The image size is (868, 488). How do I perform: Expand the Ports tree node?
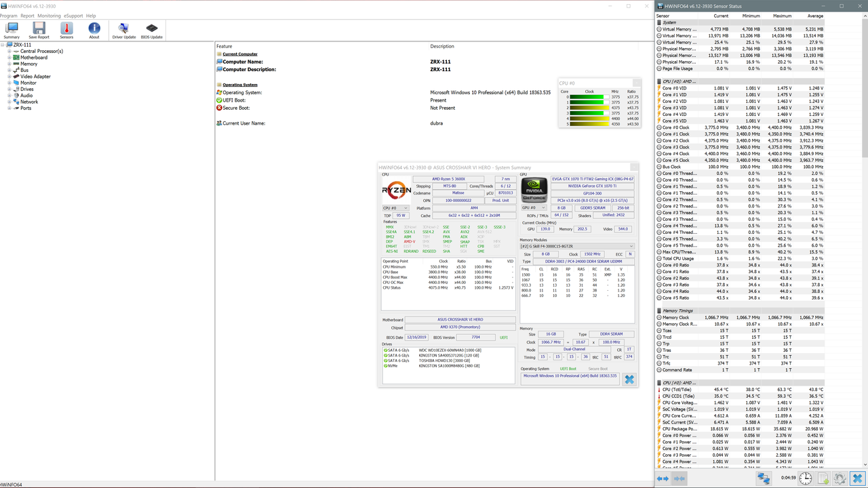click(x=9, y=108)
